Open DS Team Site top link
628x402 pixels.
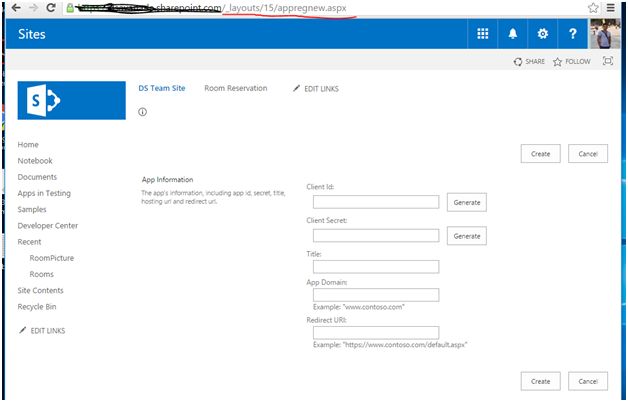pyautogui.click(x=162, y=88)
